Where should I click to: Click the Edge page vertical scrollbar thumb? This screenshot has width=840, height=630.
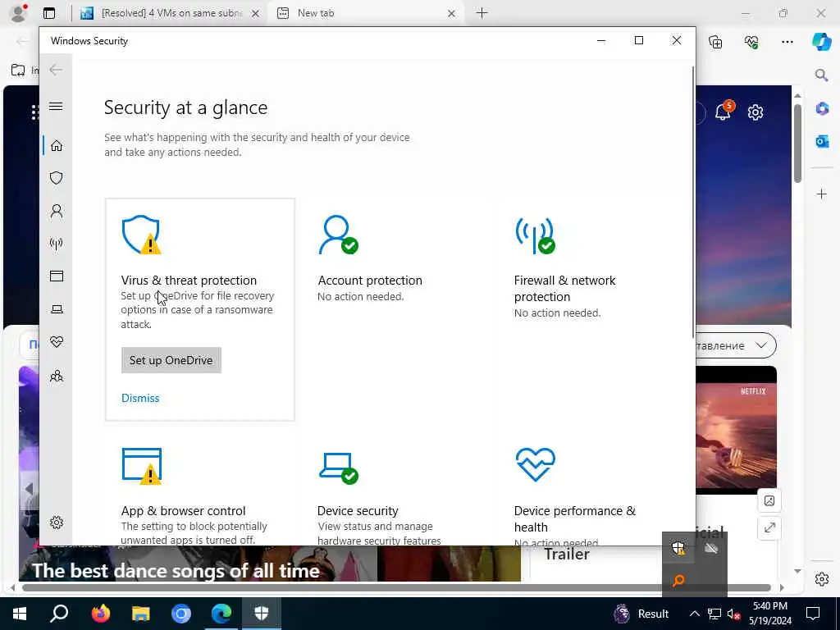(x=797, y=143)
